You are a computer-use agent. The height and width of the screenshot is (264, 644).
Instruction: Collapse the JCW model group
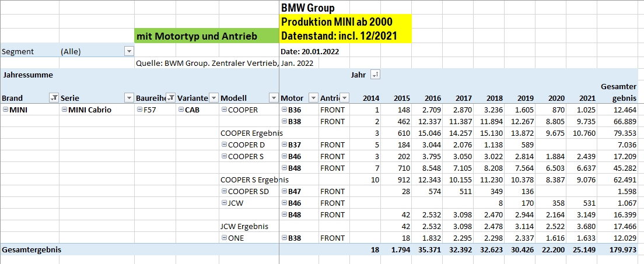[224, 203]
